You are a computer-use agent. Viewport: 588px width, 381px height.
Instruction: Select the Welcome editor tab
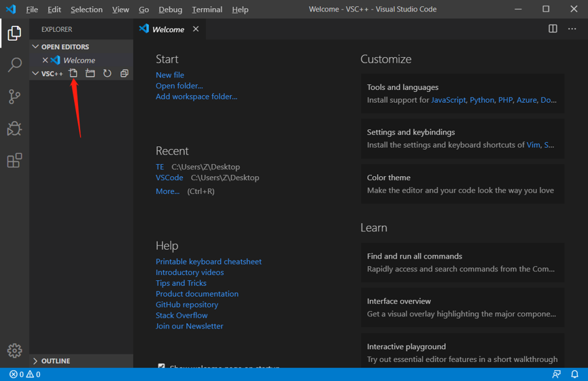(x=169, y=29)
